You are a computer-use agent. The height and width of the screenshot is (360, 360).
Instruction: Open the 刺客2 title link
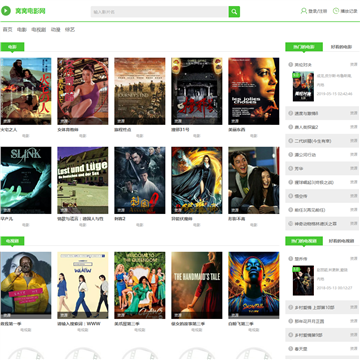(119, 219)
